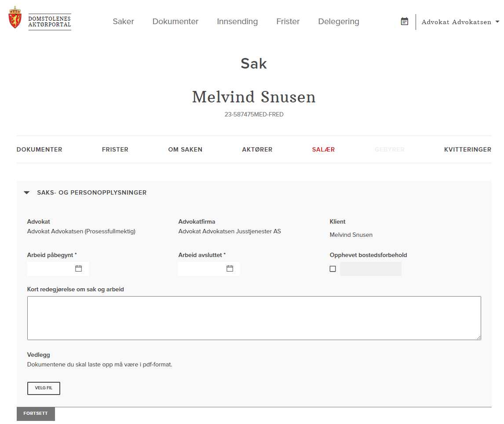The height and width of the screenshot is (424, 504).
Task: Open the calendar icon in top header
Action: (404, 22)
